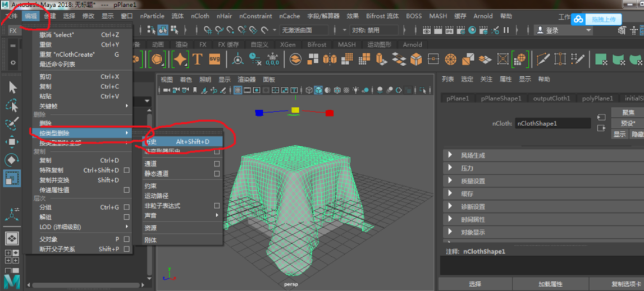Click the 聚焦 button
The image size is (644, 291).
coord(628,113)
